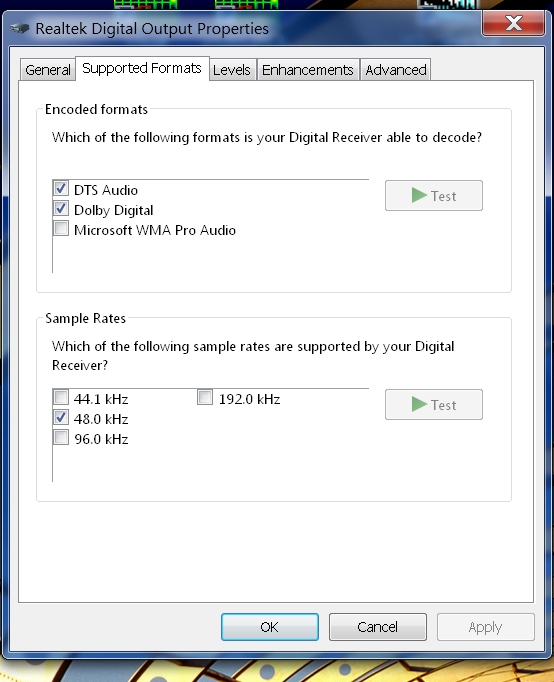Open the Levels tab
This screenshot has height=682, width=554.
coord(232,70)
